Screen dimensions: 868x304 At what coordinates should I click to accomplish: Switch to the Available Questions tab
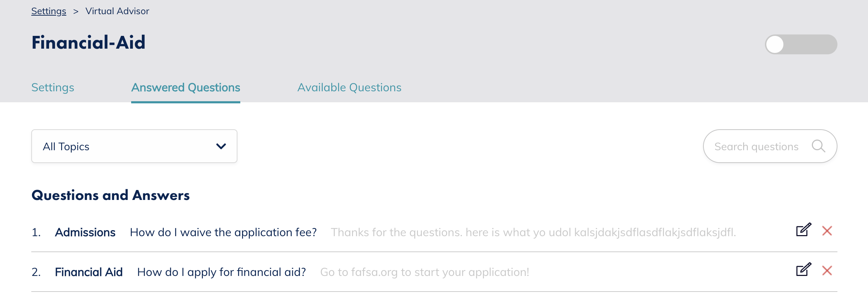pyautogui.click(x=349, y=87)
